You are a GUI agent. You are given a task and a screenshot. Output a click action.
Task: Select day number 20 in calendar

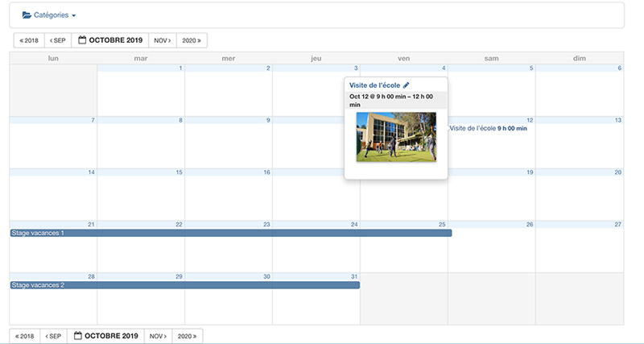618,172
